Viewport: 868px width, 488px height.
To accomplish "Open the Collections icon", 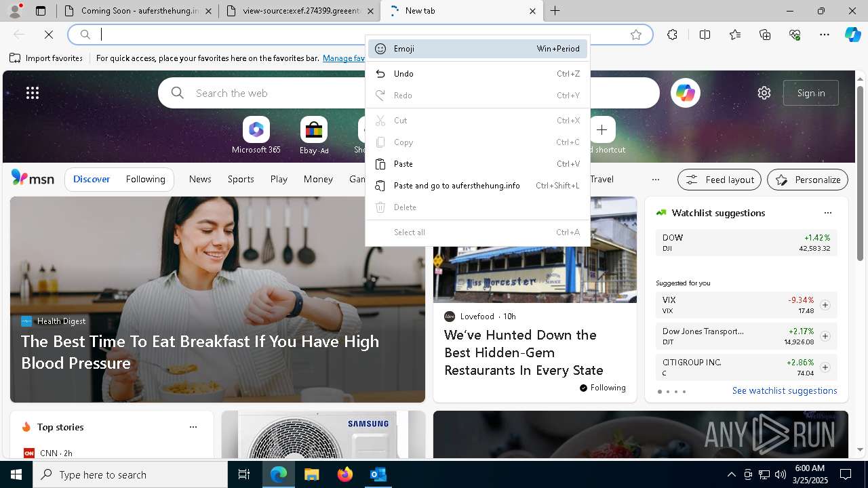I will tap(765, 35).
